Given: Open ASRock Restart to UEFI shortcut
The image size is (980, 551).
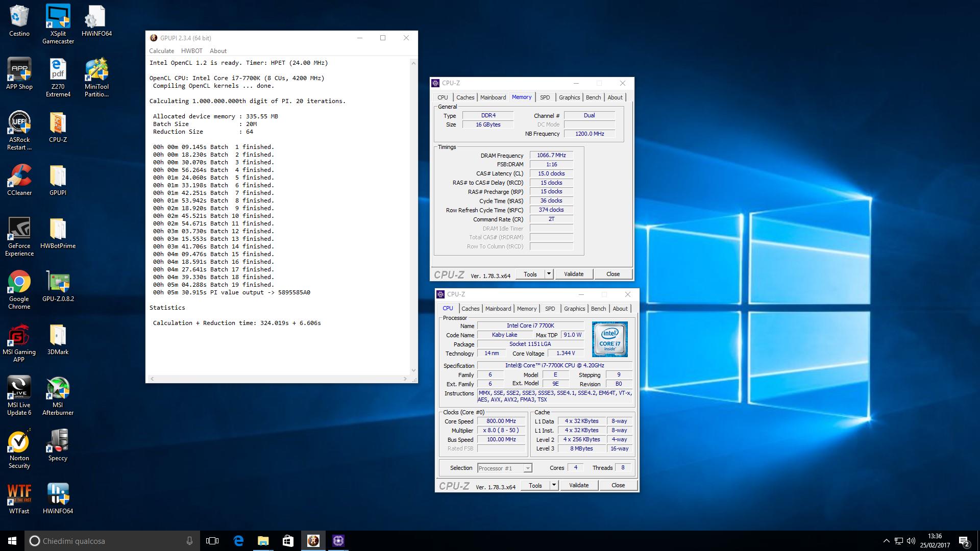Looking at the screenshot, I should pyautogui.click(x=19, y=131).
